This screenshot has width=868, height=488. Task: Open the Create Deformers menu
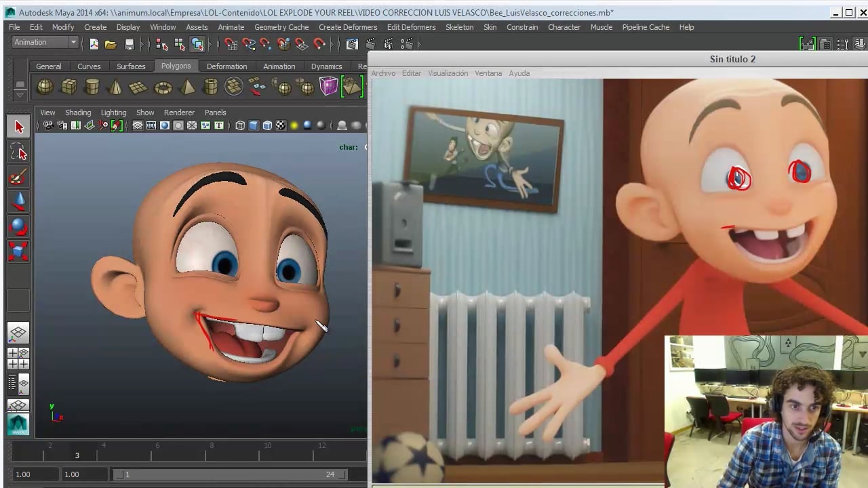pyautogui.click(x=348, y=27)
